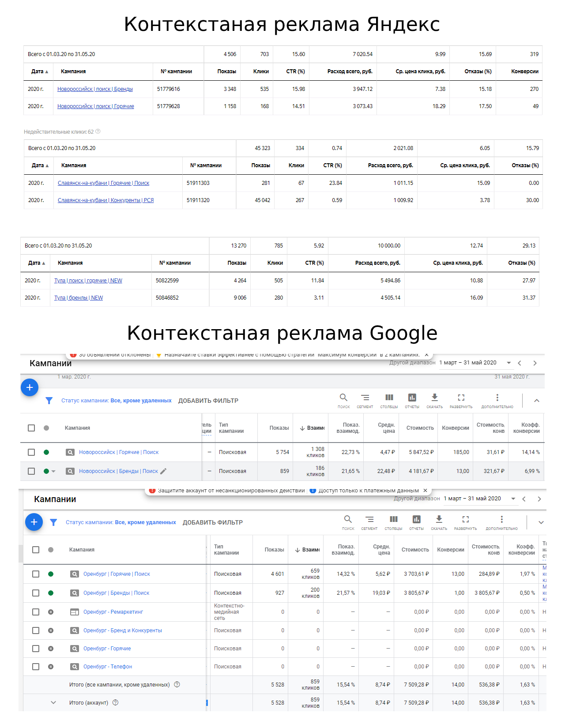Open campaign Тула | бренды | NEW
This screenshot has width=565, height=728.
point(79,298)
